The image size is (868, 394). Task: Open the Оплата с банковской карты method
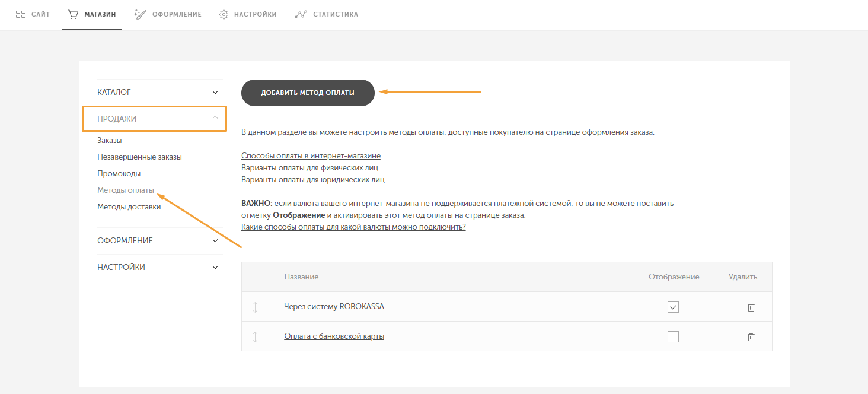(x=334, y=336)
